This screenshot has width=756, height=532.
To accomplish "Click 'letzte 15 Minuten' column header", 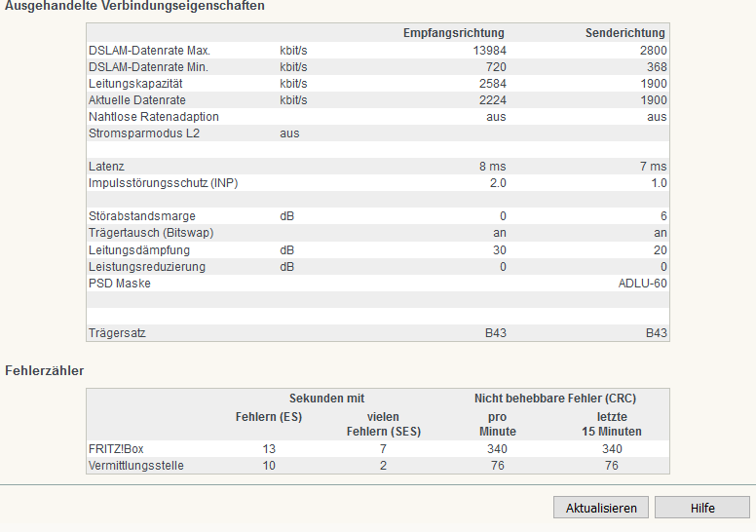I will point(612,424).
